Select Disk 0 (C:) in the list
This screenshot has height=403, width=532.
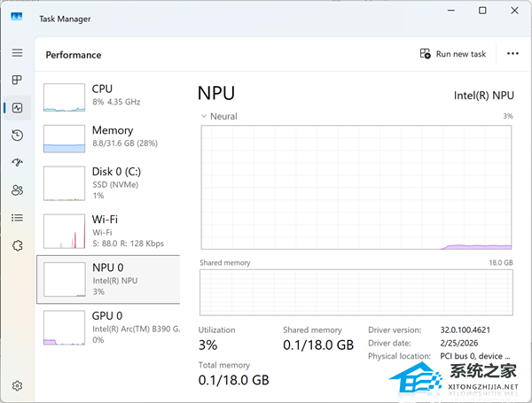point(108,183)
